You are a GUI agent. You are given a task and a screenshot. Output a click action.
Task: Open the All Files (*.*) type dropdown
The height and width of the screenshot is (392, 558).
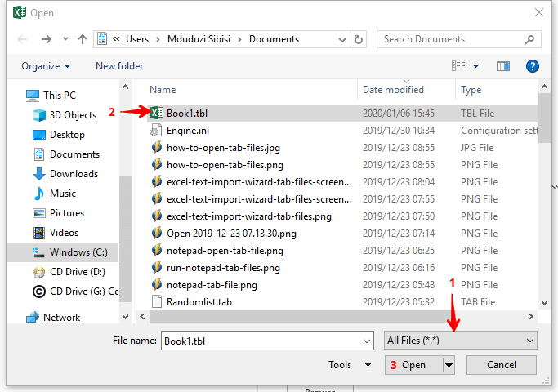(461, 341)
